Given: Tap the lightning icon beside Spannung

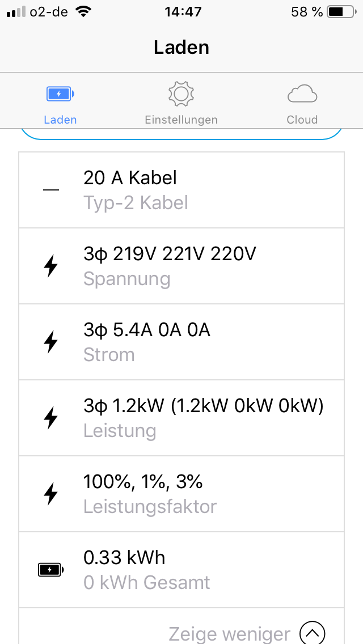Looking at the screenshot, I should point(51,266).
